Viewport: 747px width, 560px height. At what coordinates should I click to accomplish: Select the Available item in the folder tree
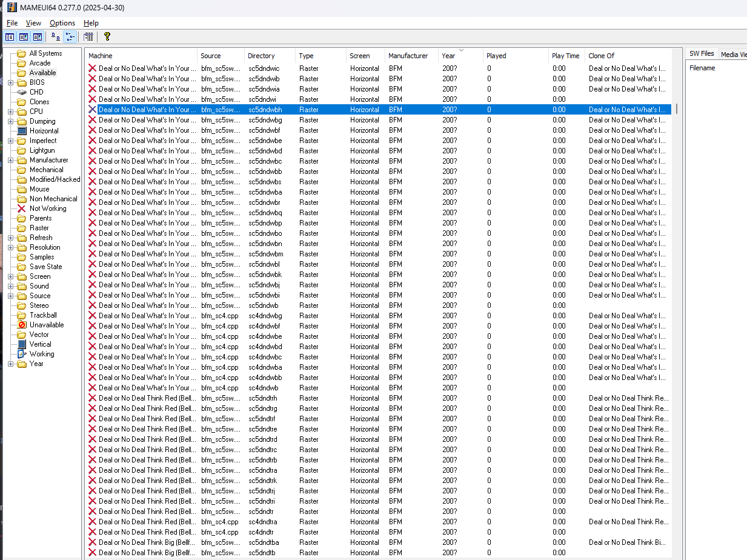click(42, 73)
